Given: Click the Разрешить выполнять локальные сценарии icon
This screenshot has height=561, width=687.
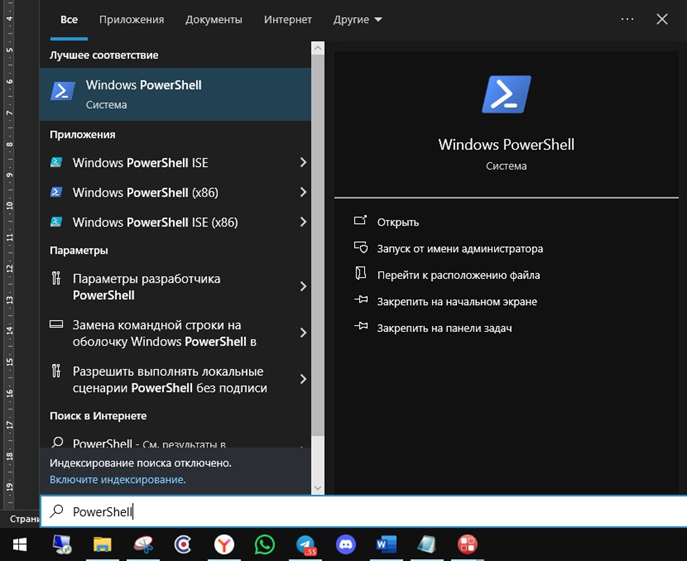Looking at the screenshot, I should coord(56,371).
